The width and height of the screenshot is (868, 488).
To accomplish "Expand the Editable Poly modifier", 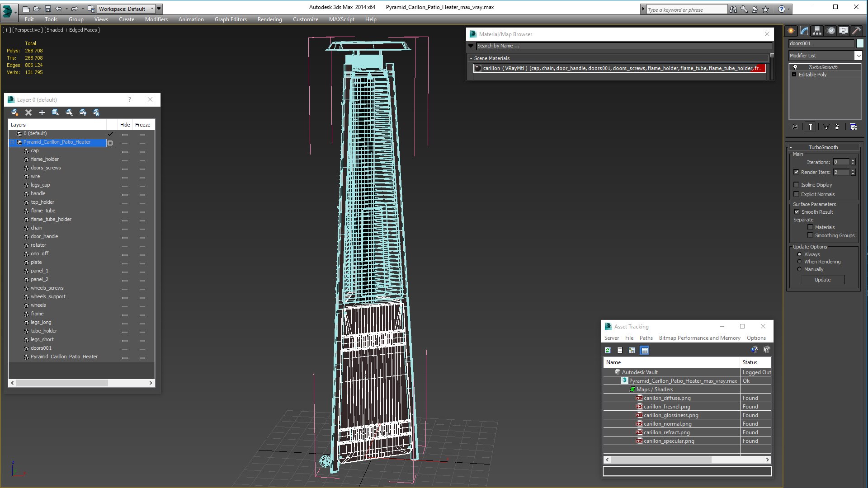I will click(x=794, y=75).
